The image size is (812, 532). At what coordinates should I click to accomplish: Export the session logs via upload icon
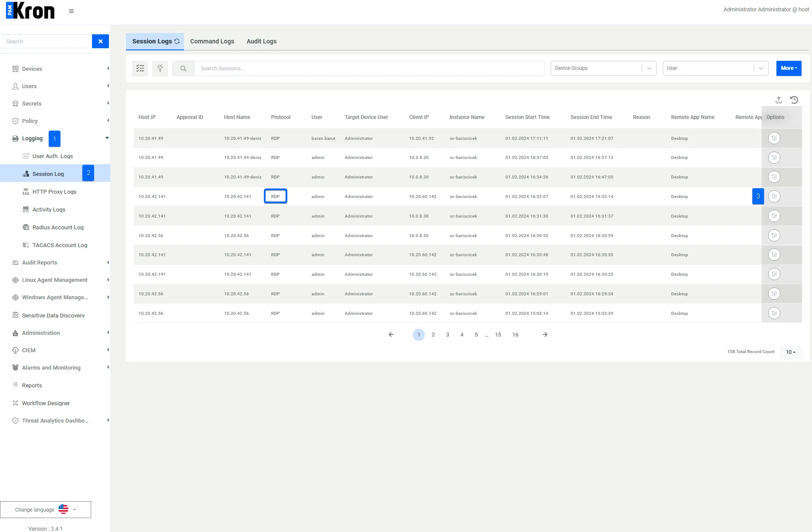tap(779, 100)
